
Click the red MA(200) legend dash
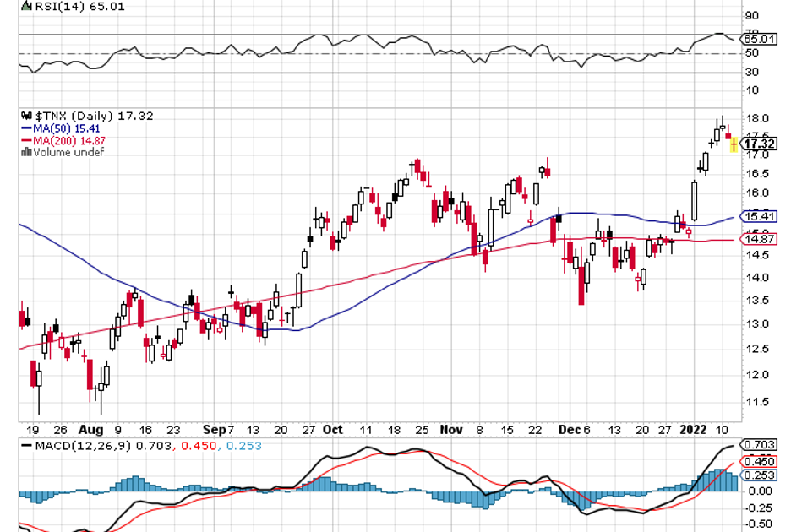25,140
